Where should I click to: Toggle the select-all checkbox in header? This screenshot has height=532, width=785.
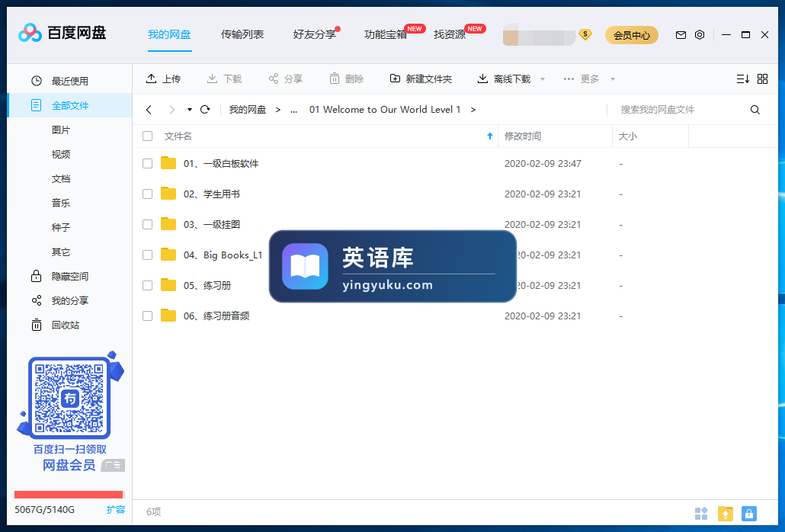tap(147, 136)
